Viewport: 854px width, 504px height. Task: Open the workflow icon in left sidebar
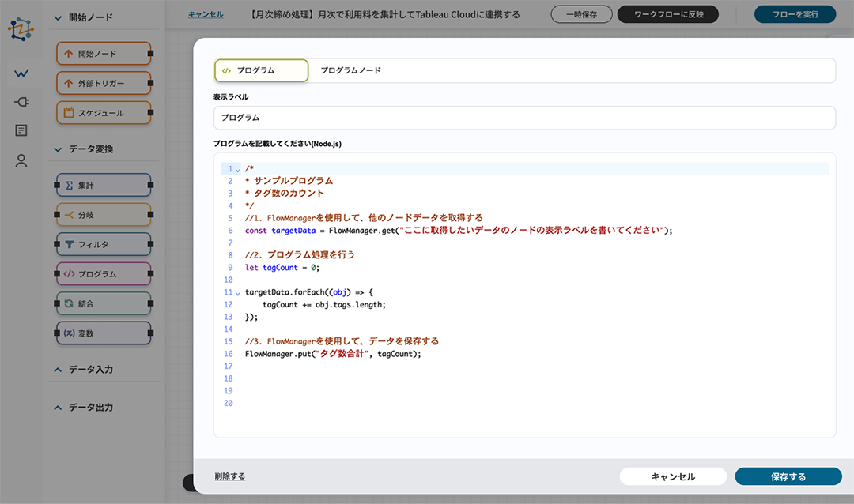21,73
